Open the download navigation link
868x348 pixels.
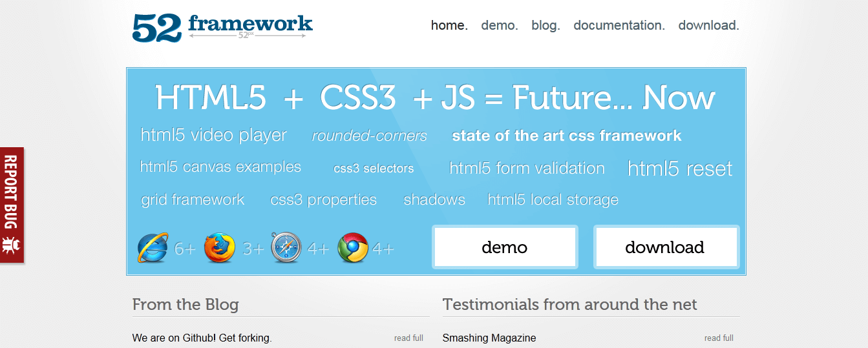click(x=708, y=25)
